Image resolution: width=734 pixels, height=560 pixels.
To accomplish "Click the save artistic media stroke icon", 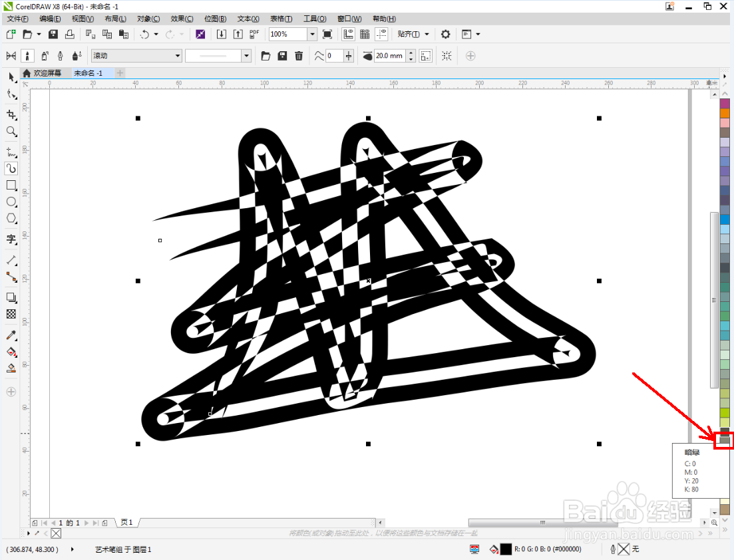I will coord(282,56).
